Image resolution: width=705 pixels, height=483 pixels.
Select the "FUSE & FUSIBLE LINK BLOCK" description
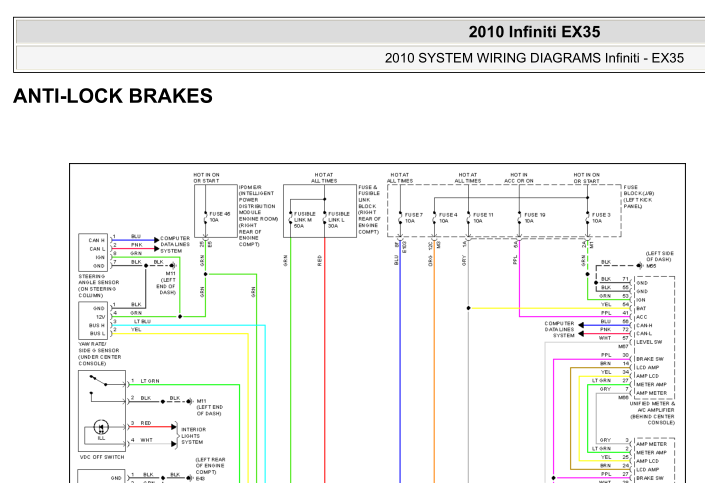pos(369,210)
